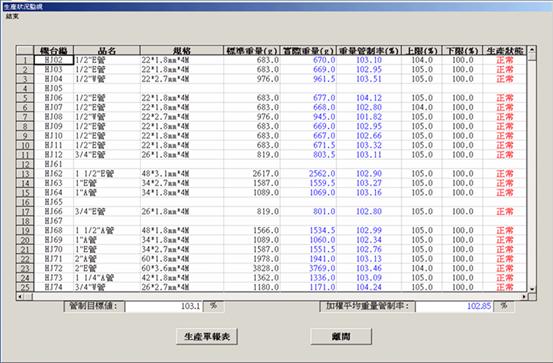
Task: Click 正常 status for HJ64
Action: point(505,193)
